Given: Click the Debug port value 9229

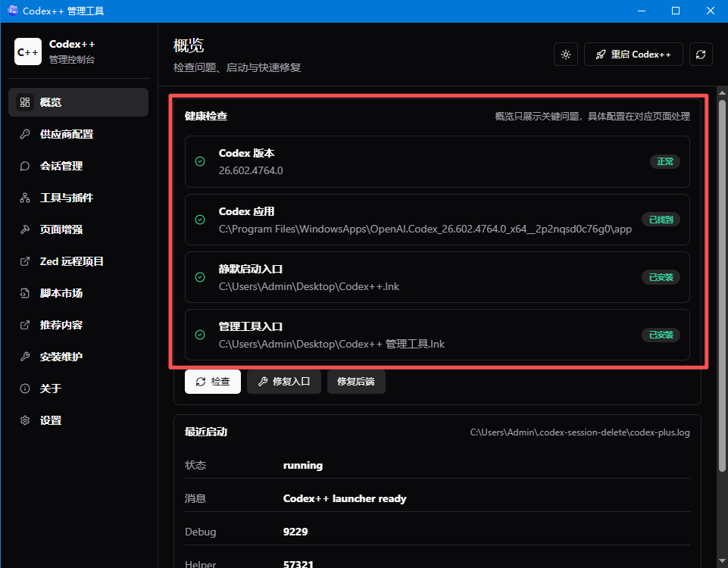Looking at the screenshot, I should tap(295, 532).
